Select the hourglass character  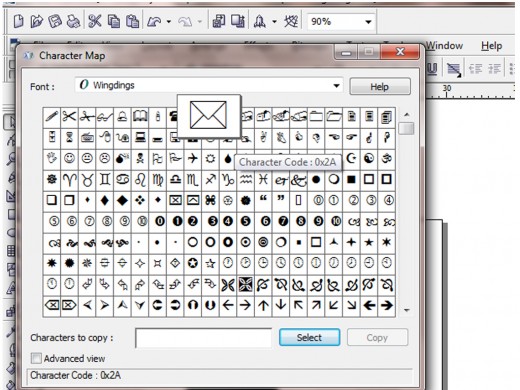click(x=69, y=137)
